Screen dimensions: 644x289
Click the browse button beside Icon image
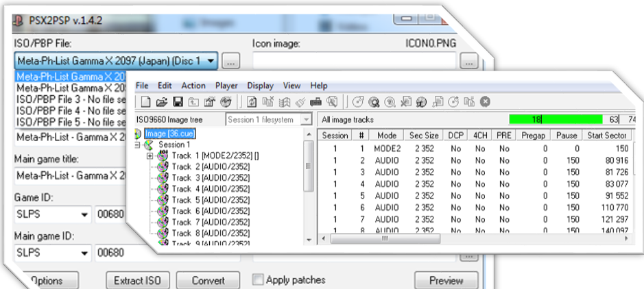click(x=469, y=62)
